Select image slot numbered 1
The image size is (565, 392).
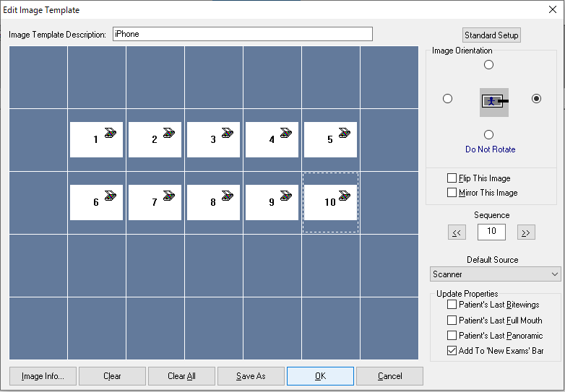[96, 139]
